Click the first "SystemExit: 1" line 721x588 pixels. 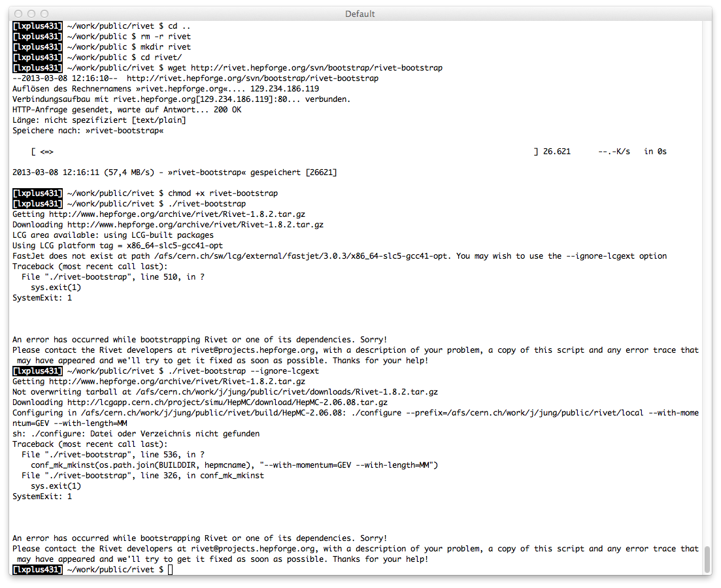tap(42, 298)
